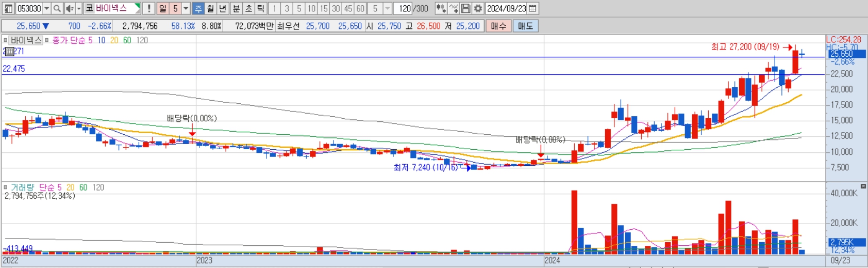
Task: Click the stock search magnifier icon
Action: pyautogui.click(x=57, y=8)
